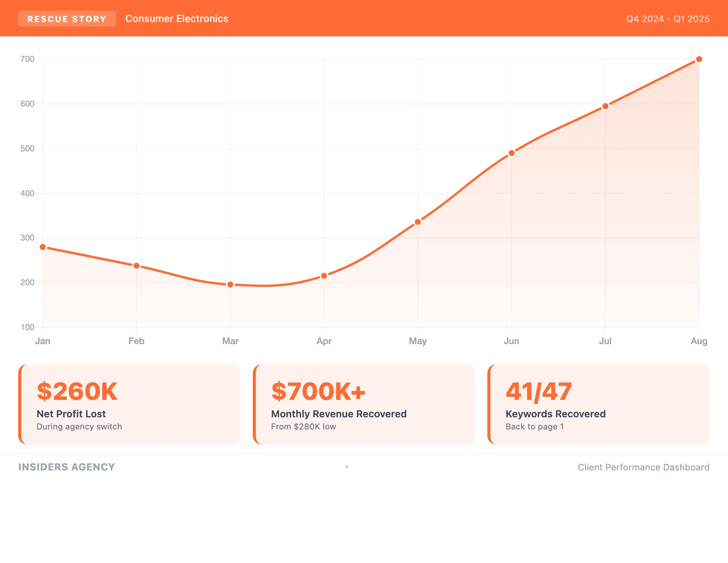This screenshot has height=563, width=728.
Task: Click the Q4 2024 - Q1 2025 date range
Action: coord(667,19)
